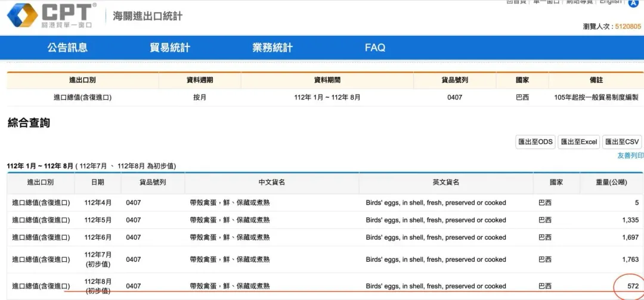Click the 112年8月 (初步值) date cell
644x300 pixels.
[x=98, y=286]
